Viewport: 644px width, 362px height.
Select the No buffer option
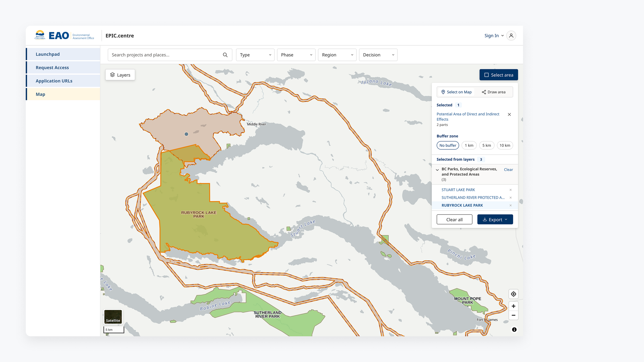448,145
